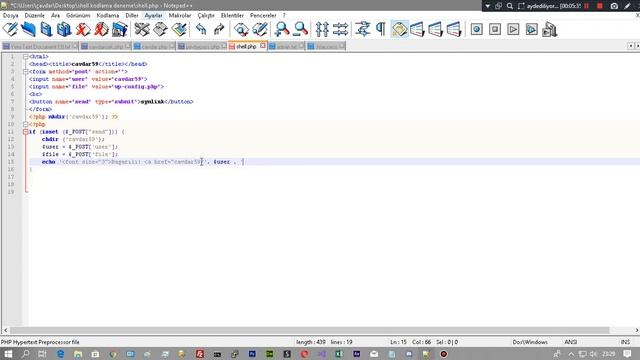Open the Dosya menu
The image size is (640, 360).
point(11,16)
